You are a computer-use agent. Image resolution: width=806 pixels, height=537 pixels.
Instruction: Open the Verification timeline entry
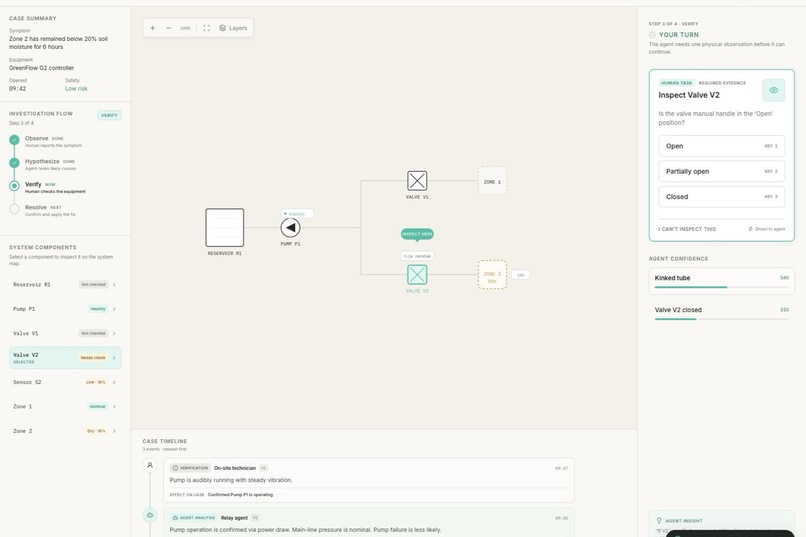point(369,480)
